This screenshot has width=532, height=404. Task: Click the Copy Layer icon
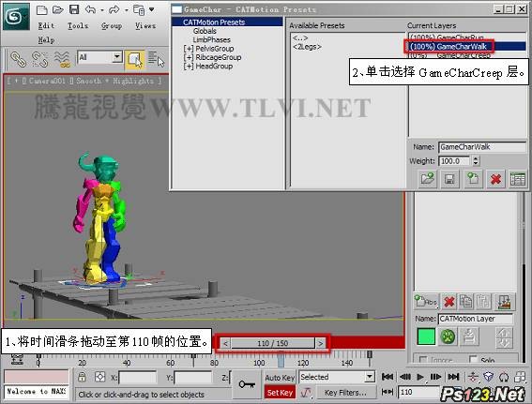pyautogui.click(x=466, y=301)
